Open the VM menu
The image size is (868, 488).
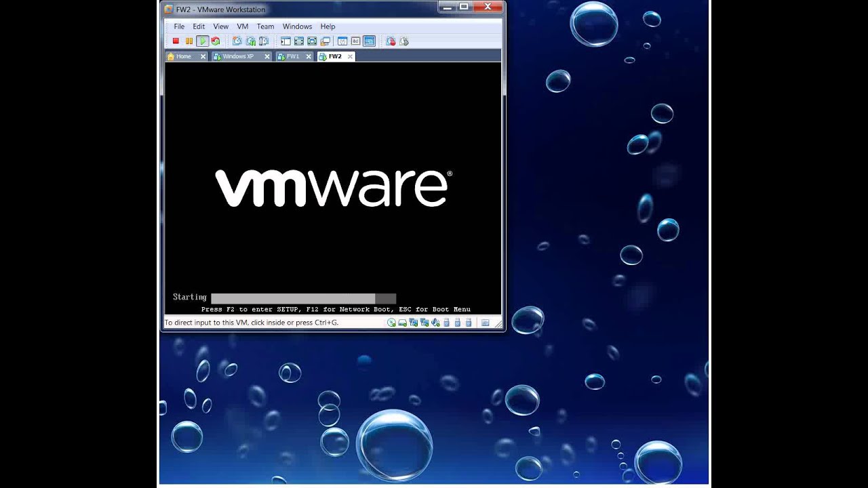pyautogui.click(x=243, y=26)
